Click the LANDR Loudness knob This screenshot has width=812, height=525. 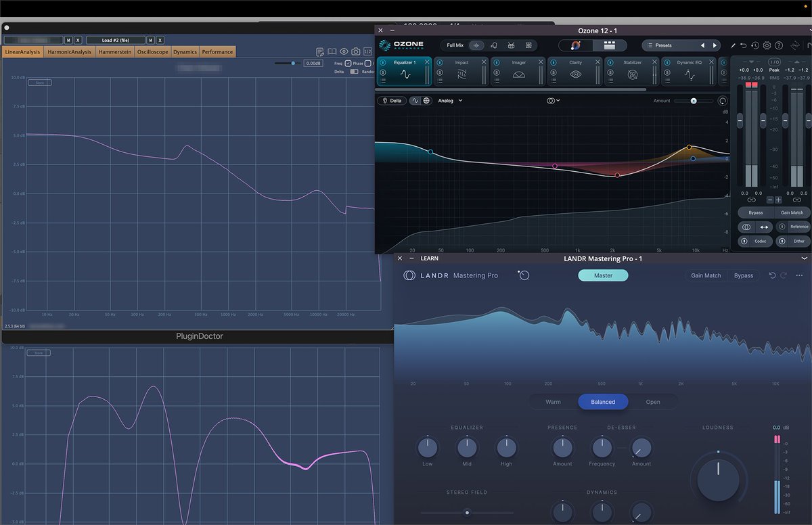[719, 479]
